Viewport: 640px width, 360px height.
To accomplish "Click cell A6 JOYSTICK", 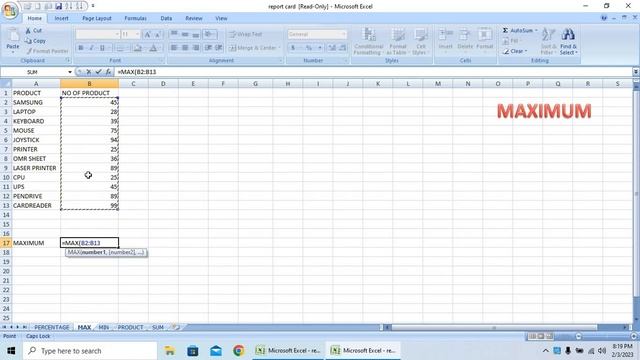I will point(36,140).
